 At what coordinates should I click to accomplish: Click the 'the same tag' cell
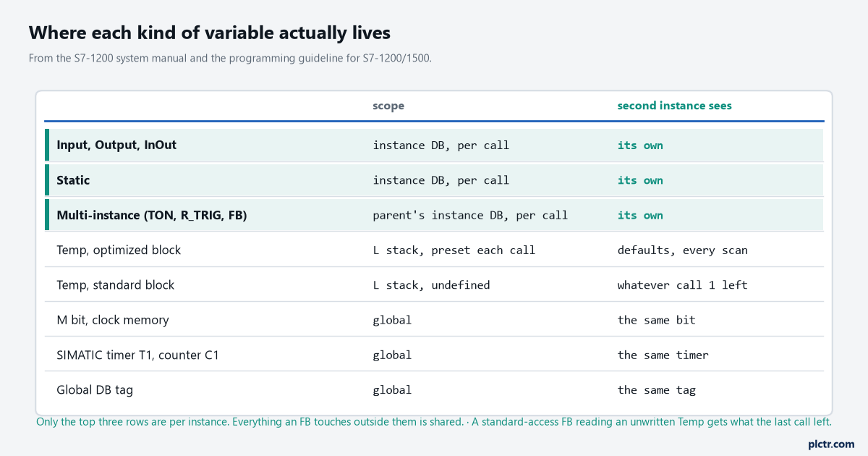[656, 389]
